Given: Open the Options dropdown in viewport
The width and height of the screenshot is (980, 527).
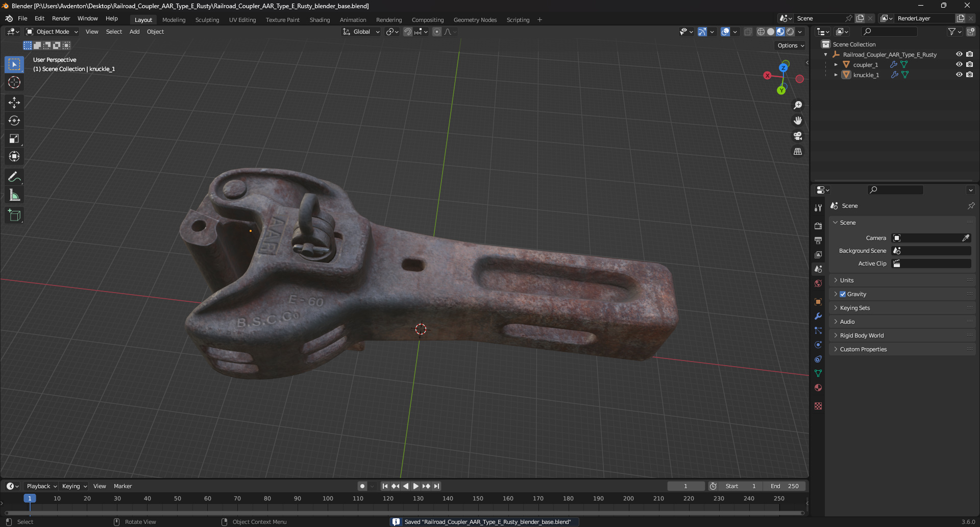Looking at the screenshot, I should coord(791,45).
